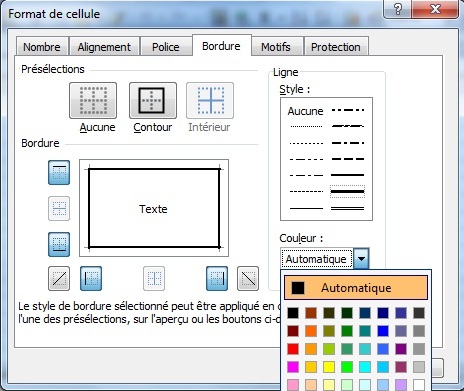The image size is (464, 391).
Task: Pick the turquoise cyan color swatch
Action: [x=365, y=367]
